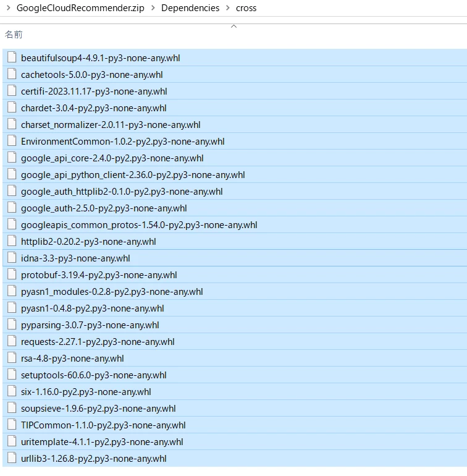This screenshot has width=467, height=476.
Task: Select EnvironmentCommon-1.0.2-py2.py3-none-any.whl name
Action: (123, 142)
